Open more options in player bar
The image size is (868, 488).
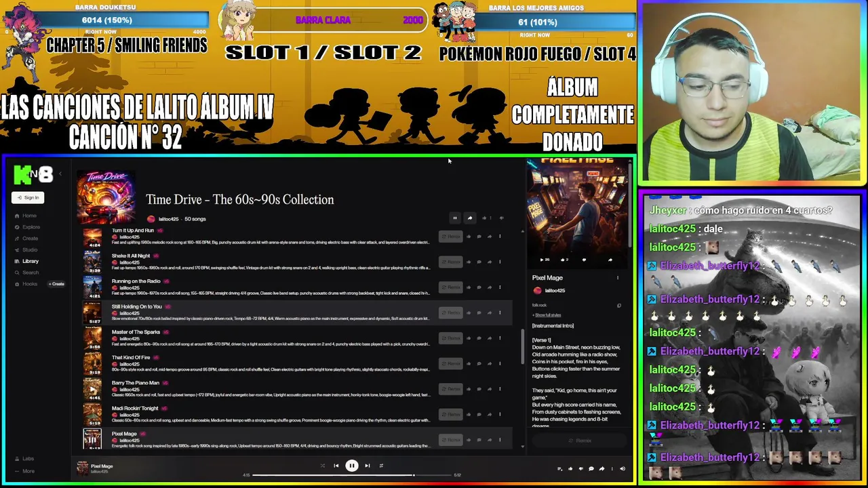point(612,468)
